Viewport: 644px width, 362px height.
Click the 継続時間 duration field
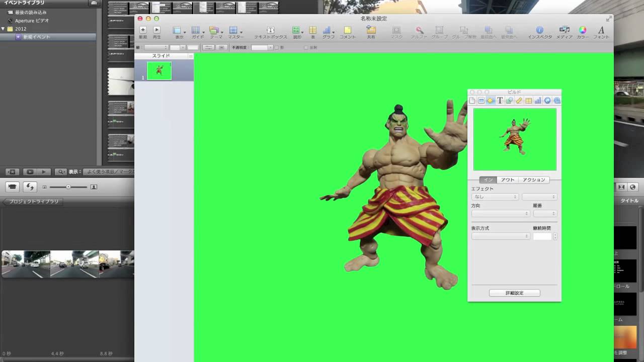[542, 236]
